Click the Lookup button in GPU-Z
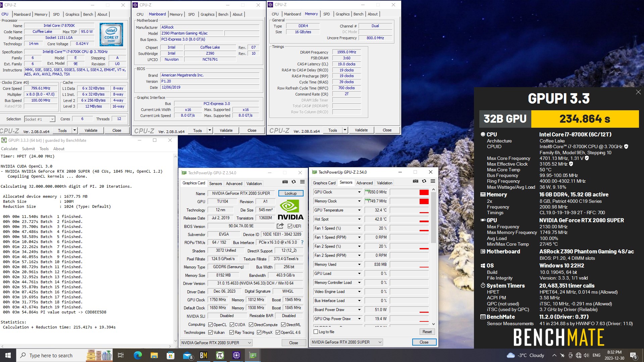This screenshot has width=644, height=362. tap(290, 193)
